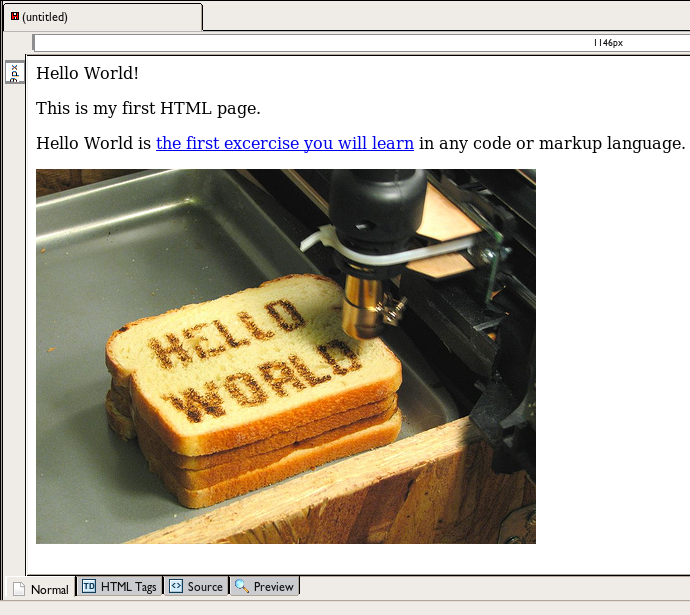Select the Hello World toast image

(x=285, y=356)
